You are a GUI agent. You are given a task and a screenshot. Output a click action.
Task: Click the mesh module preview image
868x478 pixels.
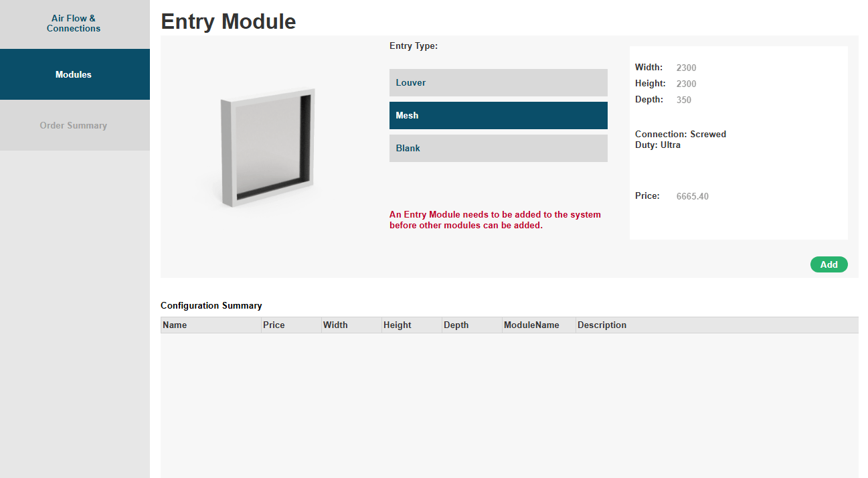pyautogui.click(x=268, y=147)
